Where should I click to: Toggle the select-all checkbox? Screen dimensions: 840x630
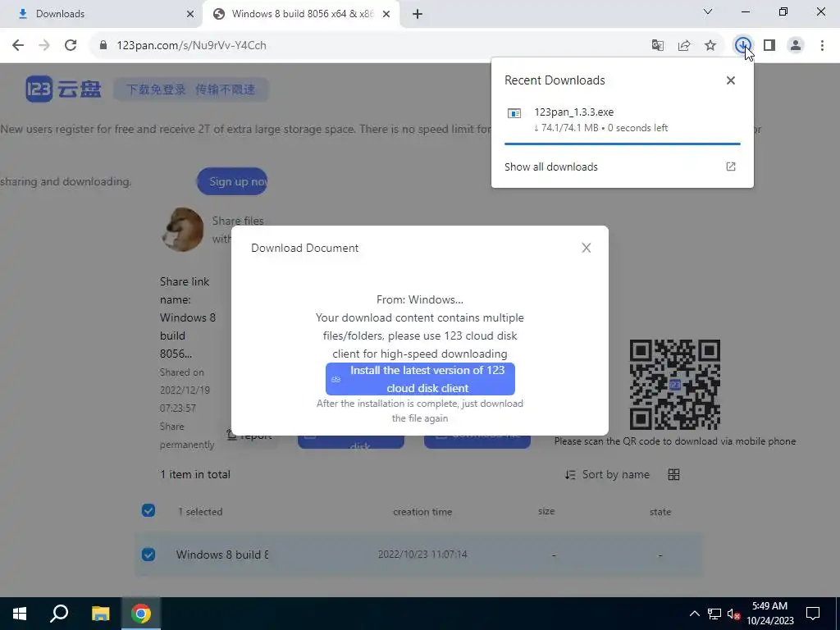(x=148, y=510)
